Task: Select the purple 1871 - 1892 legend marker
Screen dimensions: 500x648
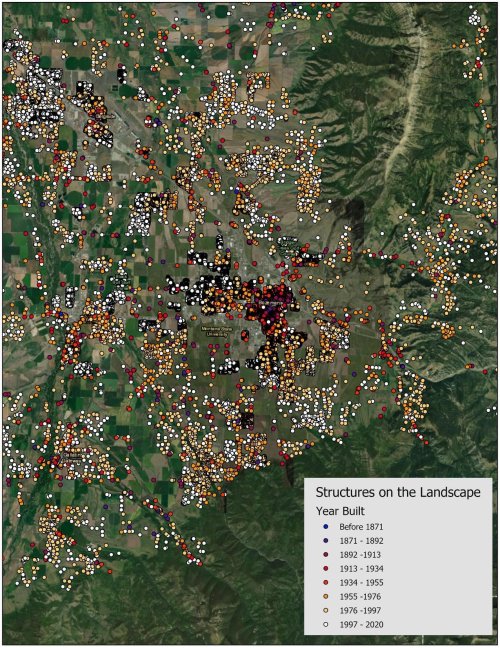Action: pyautogui.click(x=326, y=541)
